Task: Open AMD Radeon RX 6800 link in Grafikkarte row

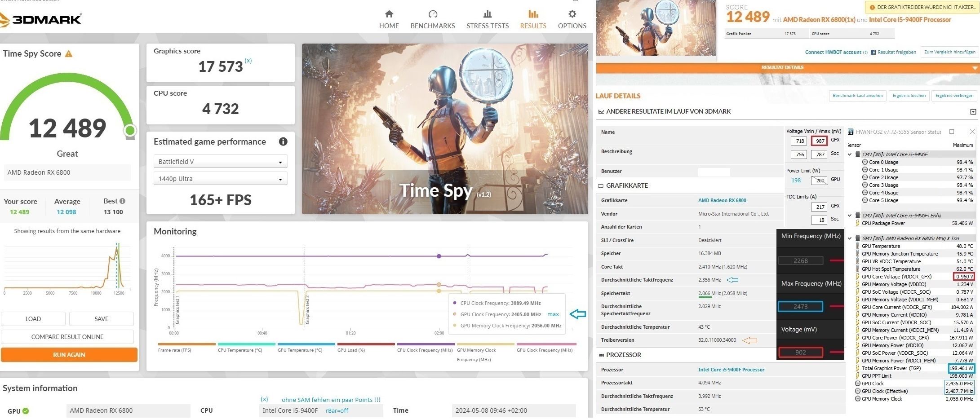Action: (722, 201)
